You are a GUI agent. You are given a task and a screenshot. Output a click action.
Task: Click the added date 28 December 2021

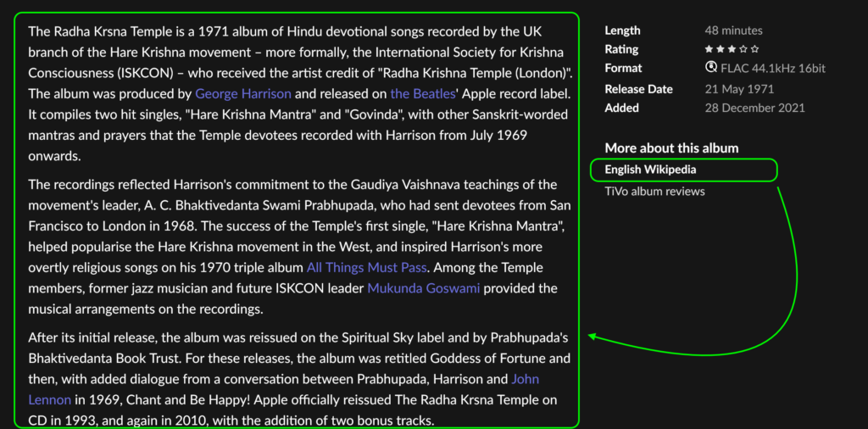(754, 108)
